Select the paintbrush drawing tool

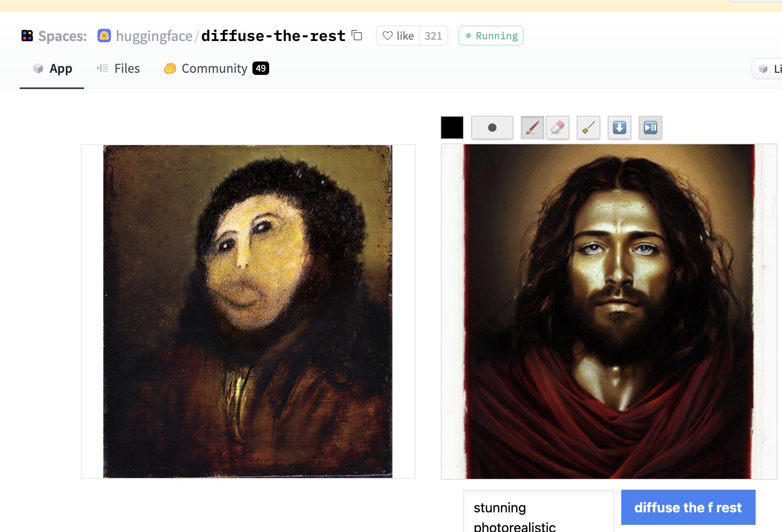tap(532, 128)
